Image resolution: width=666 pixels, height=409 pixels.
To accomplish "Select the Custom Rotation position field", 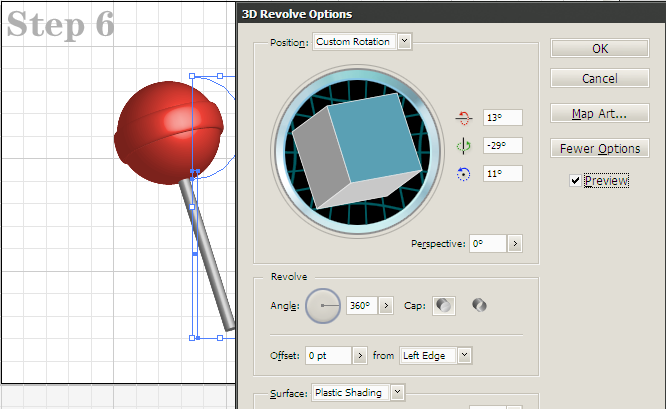I will [x=355, y=42].
